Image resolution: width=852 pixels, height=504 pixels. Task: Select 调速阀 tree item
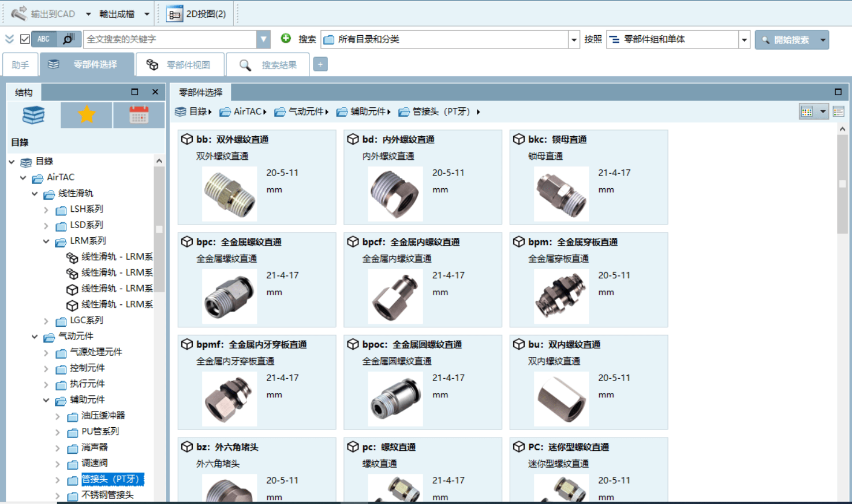click(95, 463)
